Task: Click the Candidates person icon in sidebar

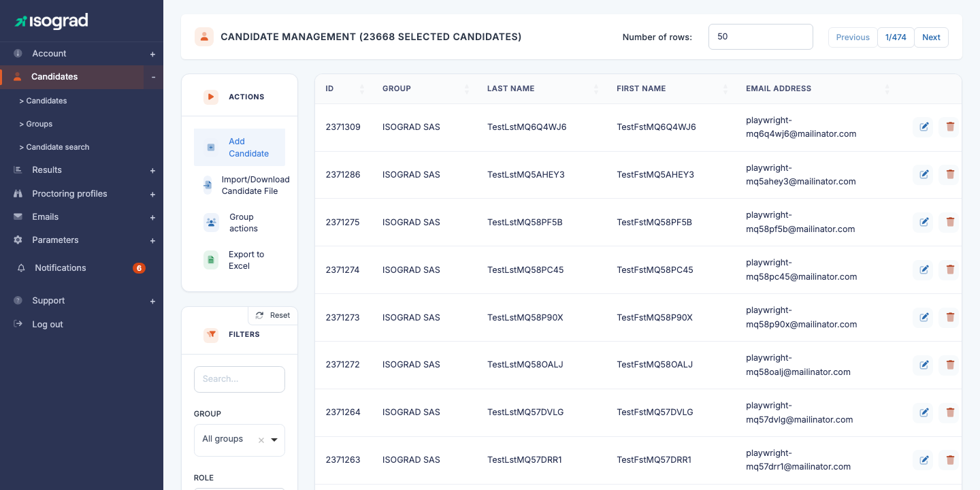Action: pos(18,77)
